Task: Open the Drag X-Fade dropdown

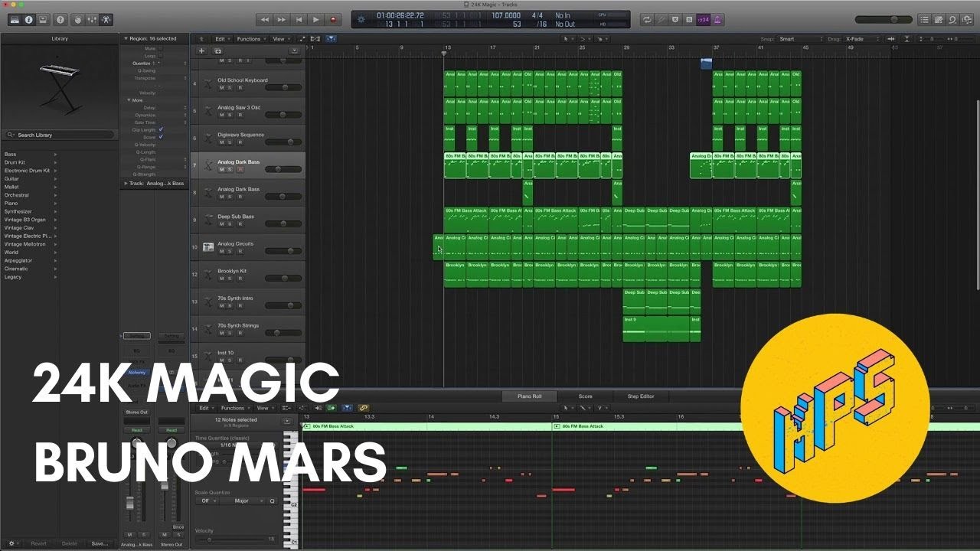Action: (864, 38)
